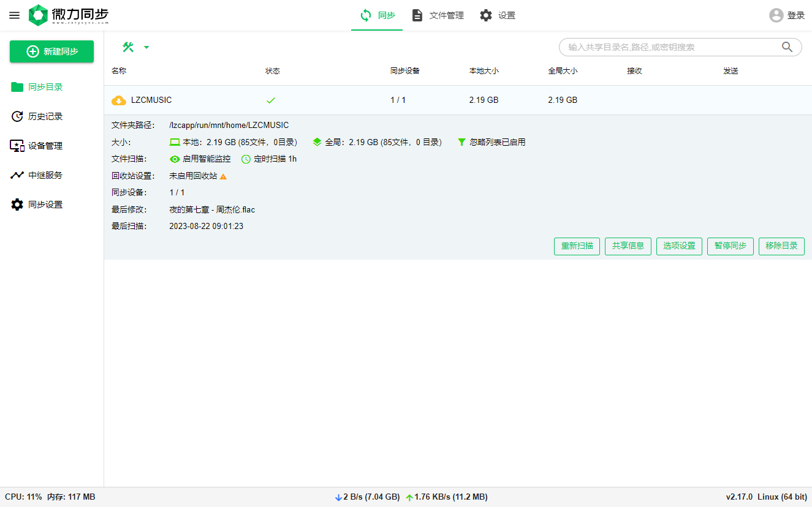The width and height of the screenshot is (812, 507).
Task: Click the blue download arrow icon
Action: point(338,498)
